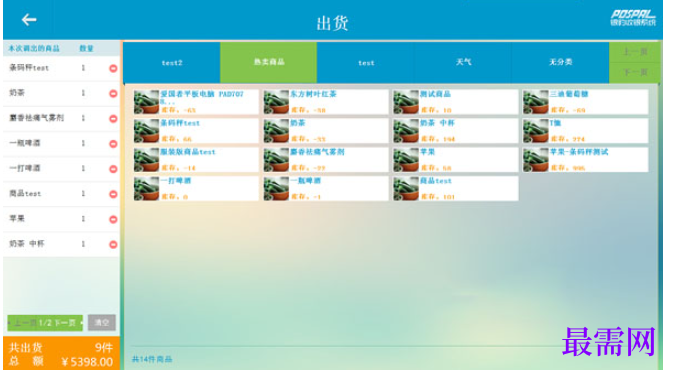Click 上一页 beside the category tabs

tap(635, 52)
